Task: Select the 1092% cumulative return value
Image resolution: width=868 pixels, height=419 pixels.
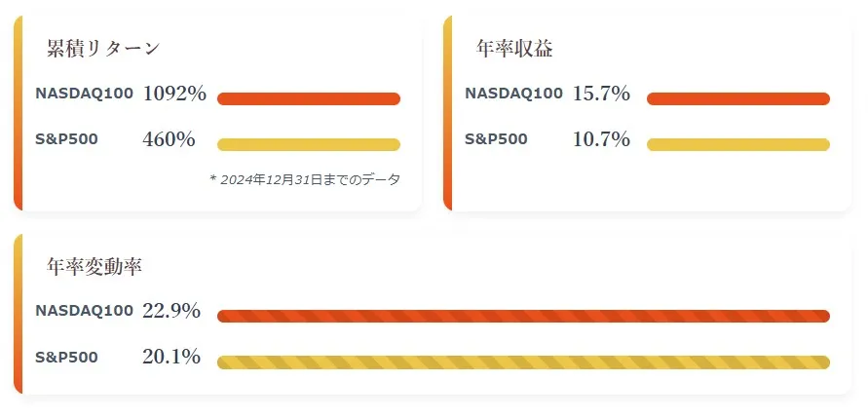Action: tap(174, 94)
